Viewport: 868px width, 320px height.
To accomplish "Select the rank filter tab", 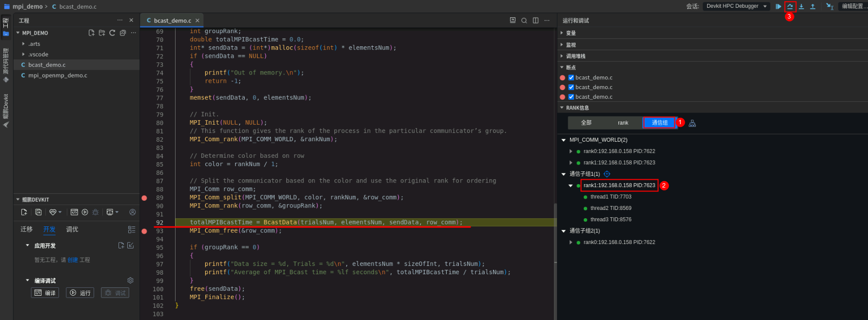I will tap(623, 123).
